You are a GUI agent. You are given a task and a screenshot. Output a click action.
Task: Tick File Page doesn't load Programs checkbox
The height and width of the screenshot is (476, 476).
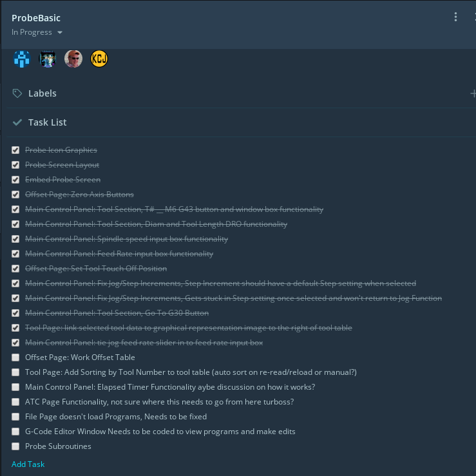15,417
